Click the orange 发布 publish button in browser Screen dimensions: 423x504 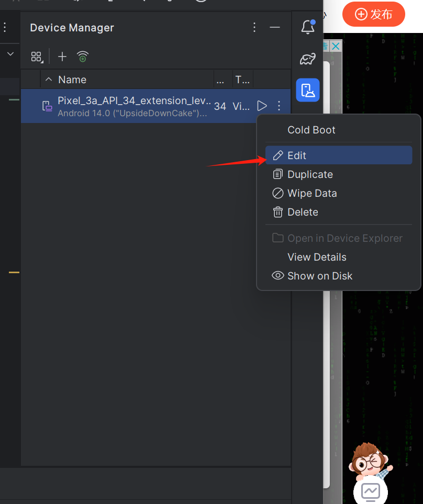tap(373, 14)
